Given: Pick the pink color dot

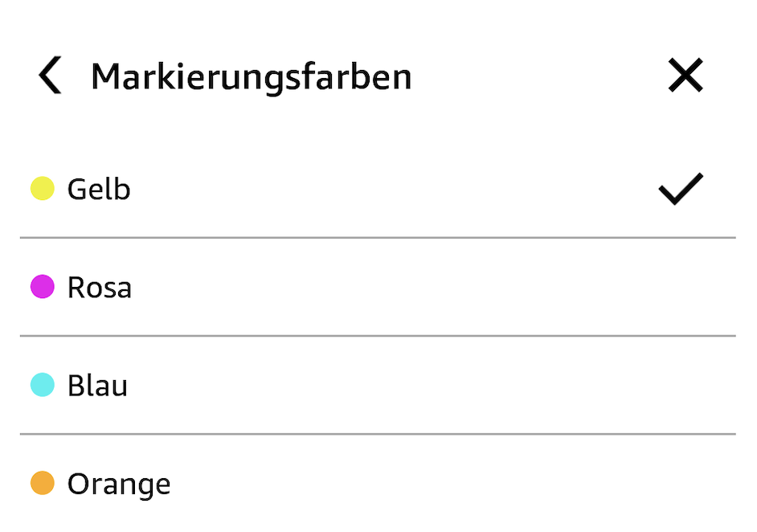Looking at the screenshot, I should coord(42,287).
